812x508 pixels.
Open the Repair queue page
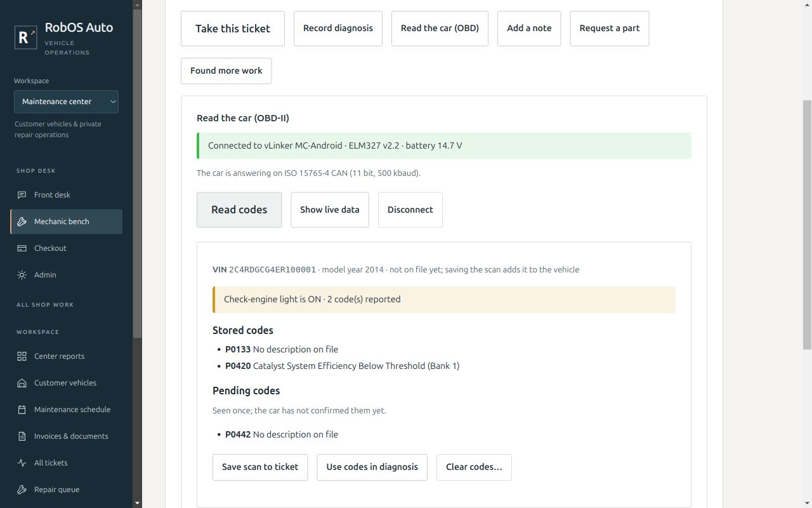point(66,490)
